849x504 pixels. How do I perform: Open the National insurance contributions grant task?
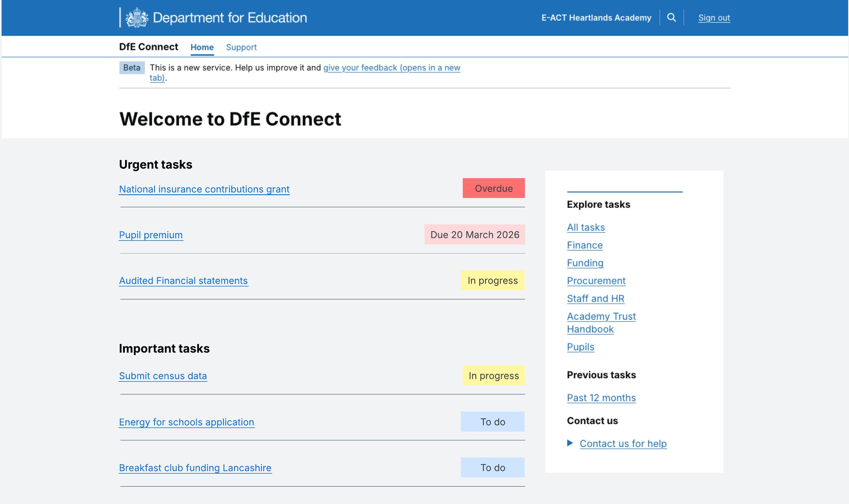(204, 189)
